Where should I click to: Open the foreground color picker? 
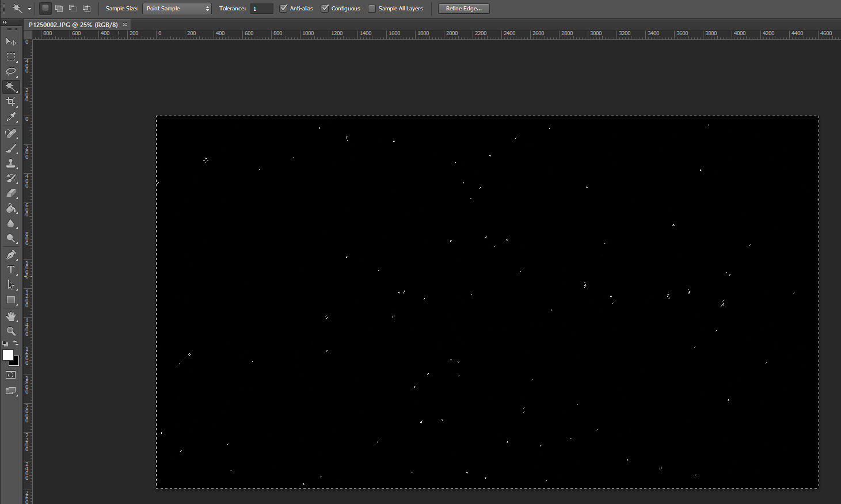(x=7, y=354)
